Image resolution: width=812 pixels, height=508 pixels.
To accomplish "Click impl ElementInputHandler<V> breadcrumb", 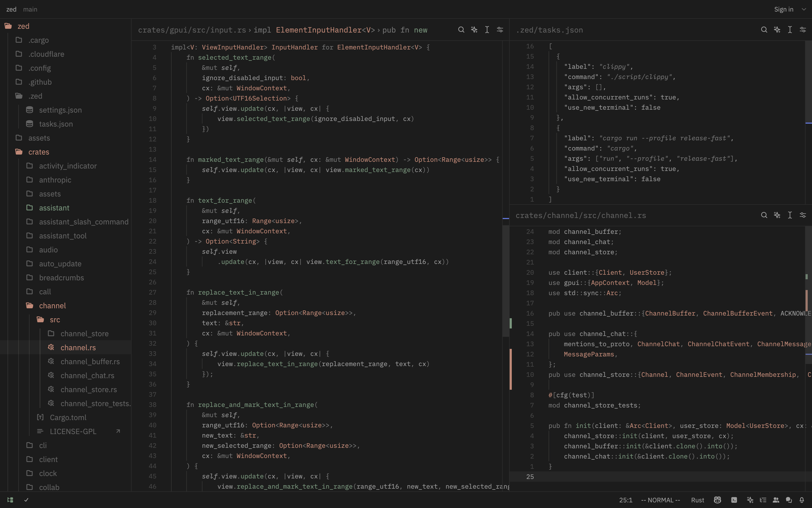I will coord(314,30).
